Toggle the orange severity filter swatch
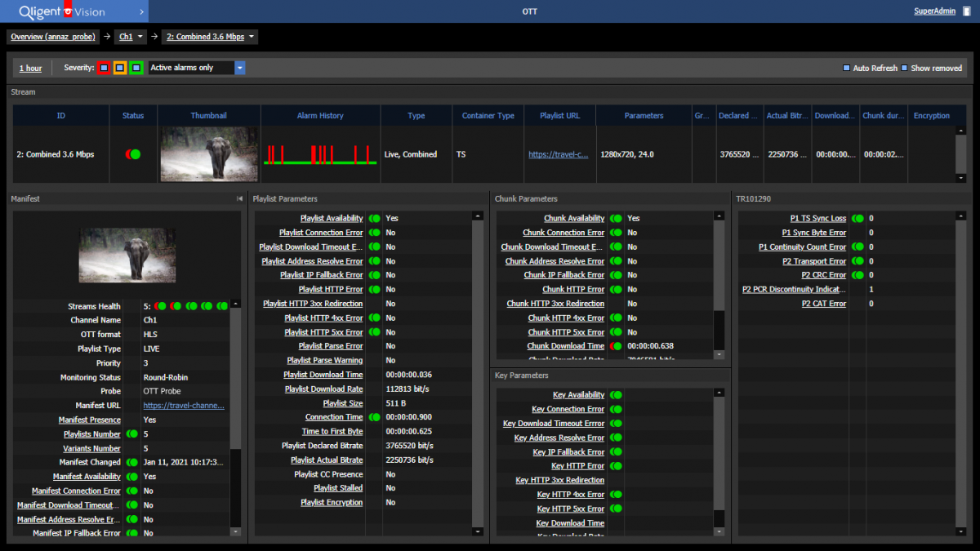The width and height of the screenshot is (980, 551). [x=120, y=68]
